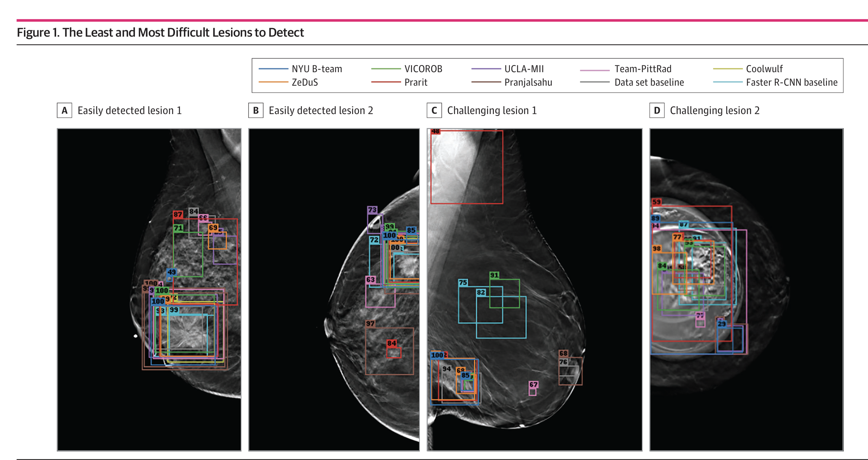Click the red Prarit legend line
Image resolution: width=868 pixels, height=460 pixels.
tap(386, 82)
